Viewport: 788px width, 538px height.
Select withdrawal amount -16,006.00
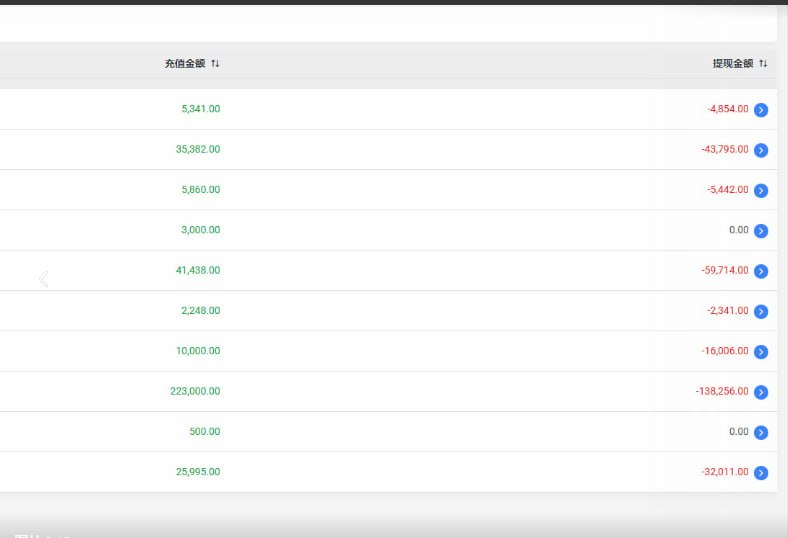point(725,351)
